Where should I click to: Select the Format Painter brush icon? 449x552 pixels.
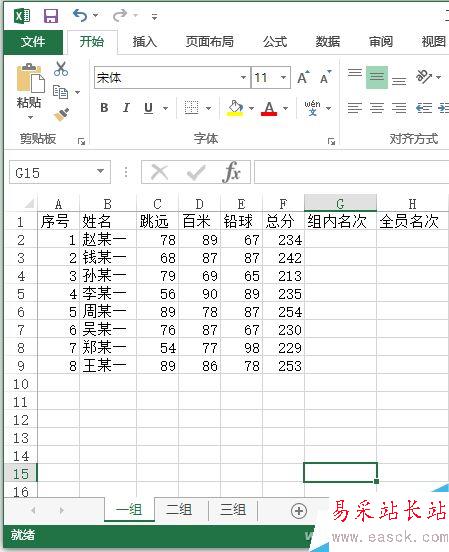61,115
